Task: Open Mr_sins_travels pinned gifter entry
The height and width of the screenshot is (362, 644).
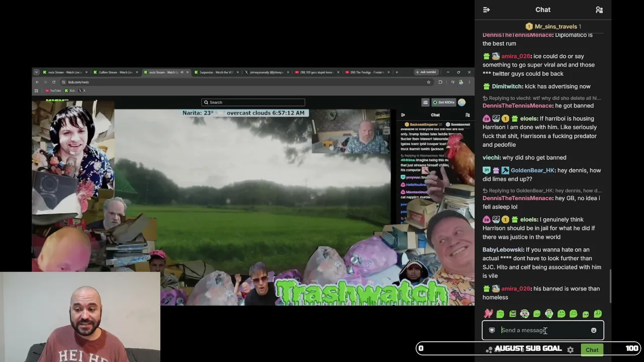Action: [553, 27]
